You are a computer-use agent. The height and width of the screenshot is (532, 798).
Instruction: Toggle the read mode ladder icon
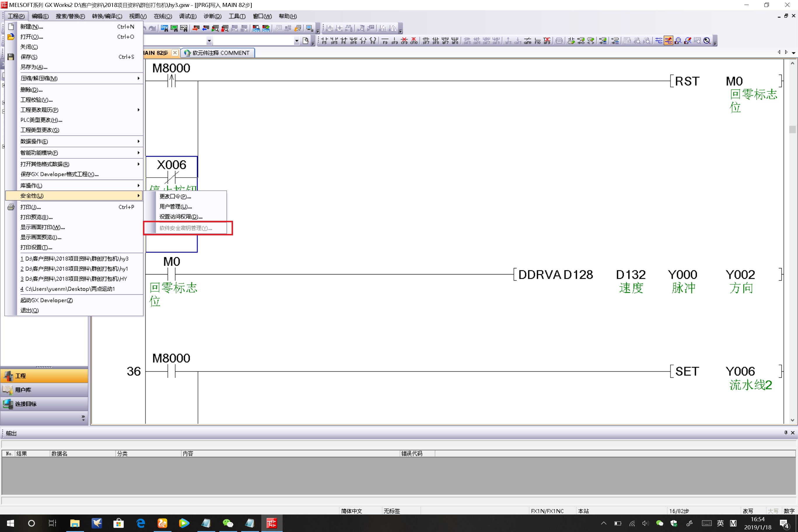click(x=659, y=41)
